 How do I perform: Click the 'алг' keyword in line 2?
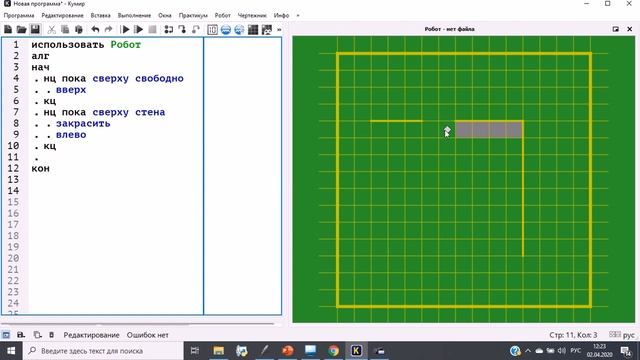(40, 56)
